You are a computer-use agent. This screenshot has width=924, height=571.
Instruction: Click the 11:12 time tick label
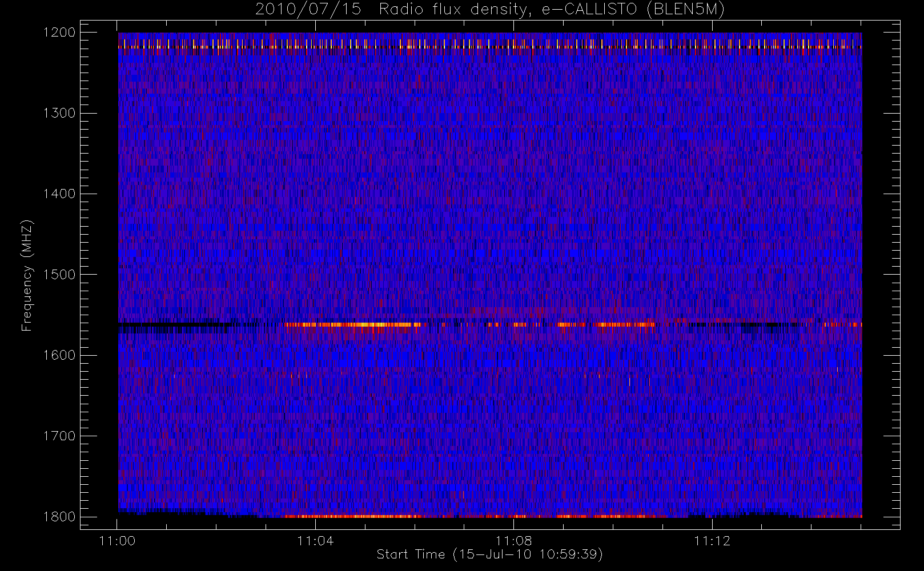click(712, 541)
